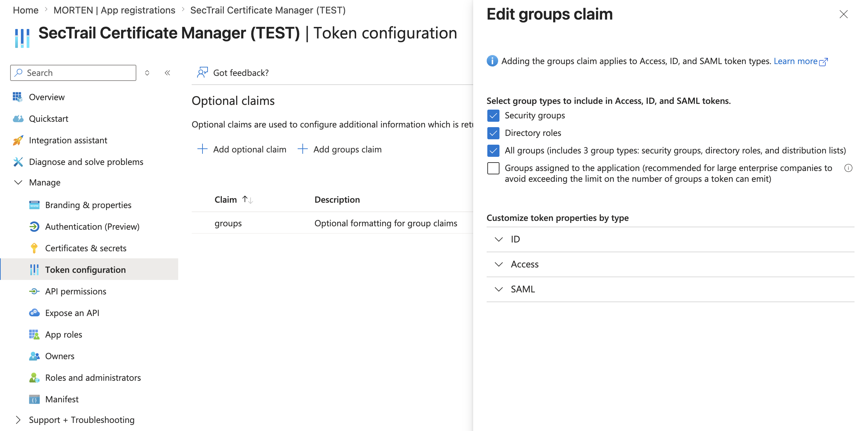
Task: Open Branding & properties page
Action: (x=88, y=205)
